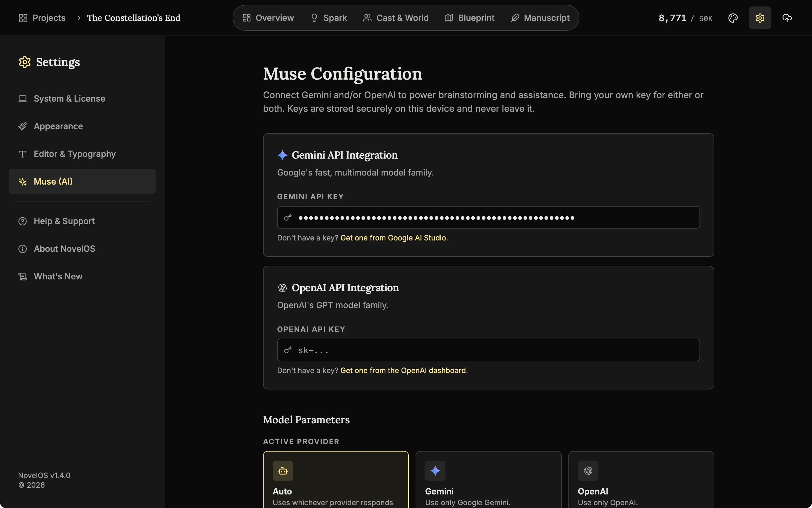Viewport: 812px width, 508px height.
Task: Follow the Get one from Google AI Studio link
Action: pyautogui.click(x=393, y=238)
